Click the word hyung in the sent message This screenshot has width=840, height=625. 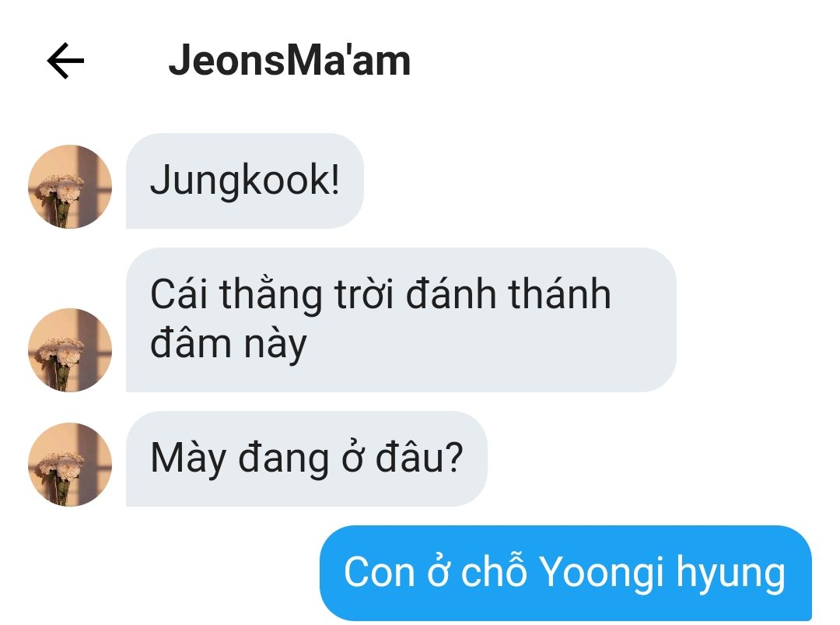coord(730,574)
